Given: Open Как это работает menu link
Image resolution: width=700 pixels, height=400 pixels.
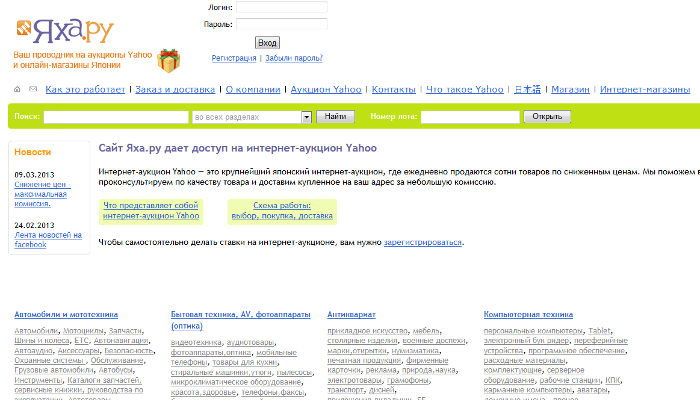Looking at the screenshot, I should 85,89.
